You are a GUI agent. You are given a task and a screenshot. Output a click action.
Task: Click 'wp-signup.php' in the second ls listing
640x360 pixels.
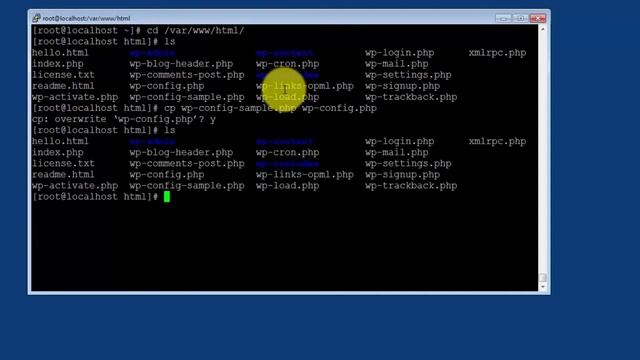(x=402, y=175)
